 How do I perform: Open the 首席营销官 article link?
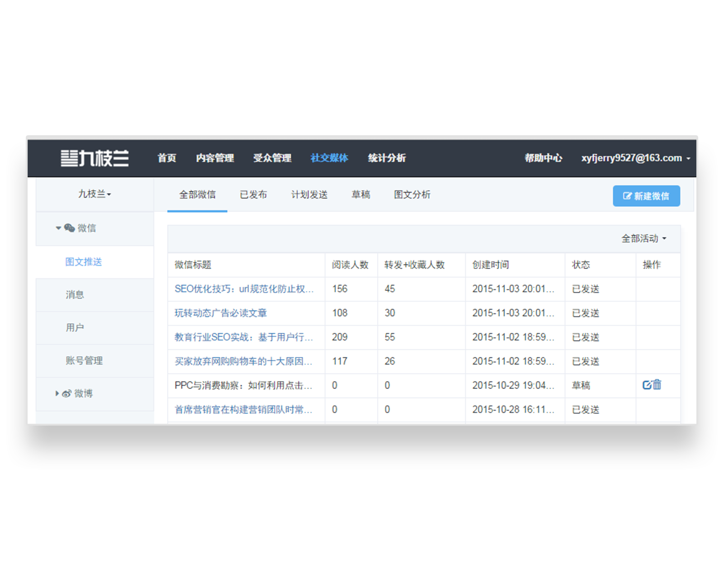(243, 409)
